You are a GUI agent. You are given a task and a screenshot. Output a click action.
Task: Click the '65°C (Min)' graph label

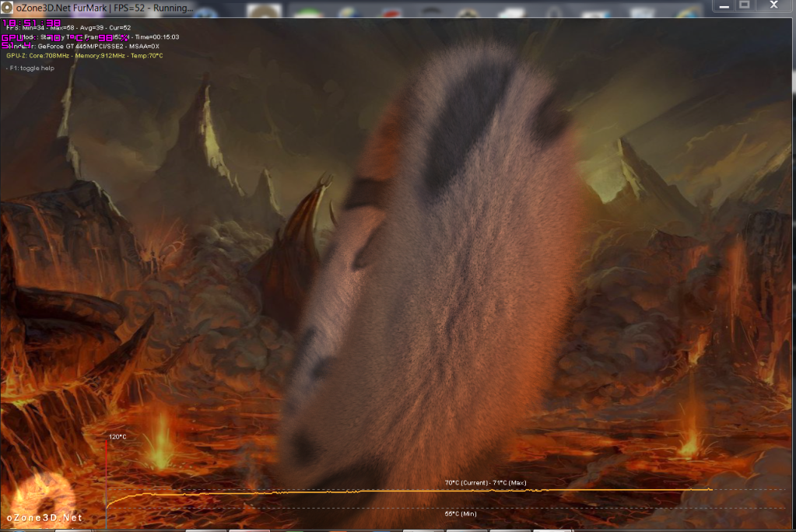[x=461, y=514]
